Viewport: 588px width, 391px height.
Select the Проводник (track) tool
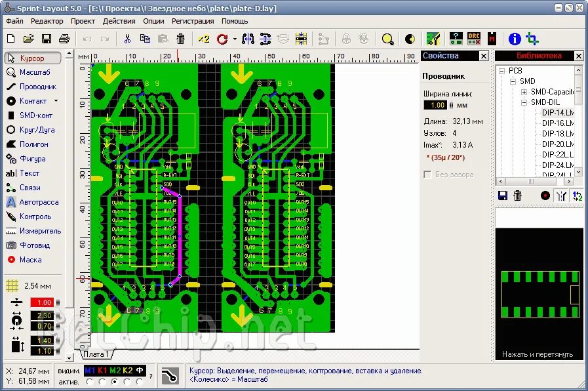34,86
